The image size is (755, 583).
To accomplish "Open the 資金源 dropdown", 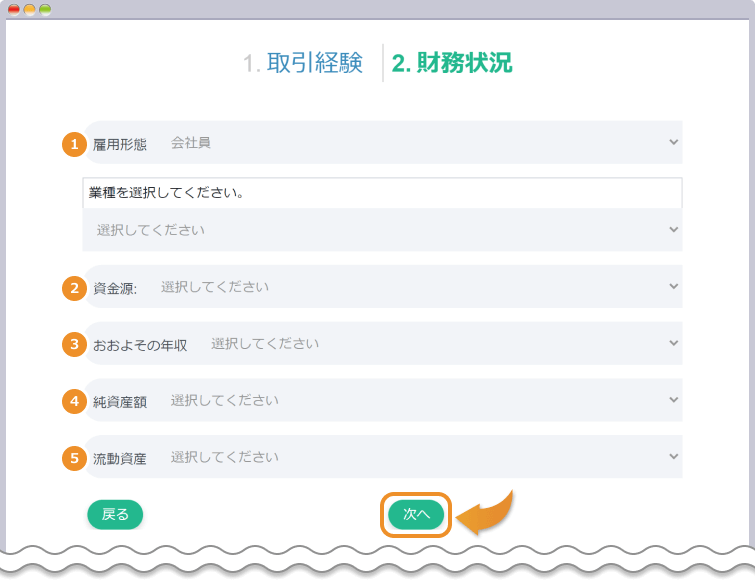I will [x=383, y=286].
